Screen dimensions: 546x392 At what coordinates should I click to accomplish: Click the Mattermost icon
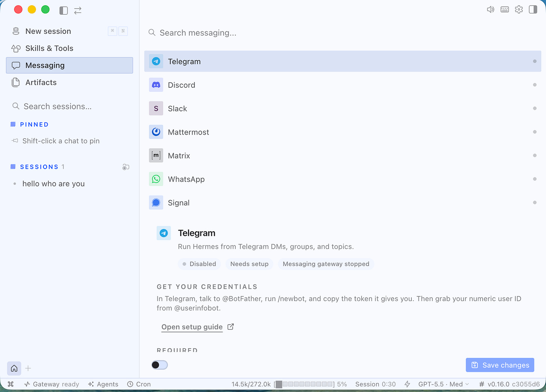click(156, 132)
